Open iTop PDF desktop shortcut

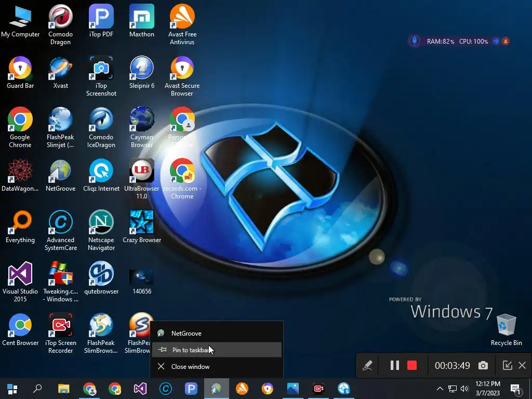(x=101, y=21)
